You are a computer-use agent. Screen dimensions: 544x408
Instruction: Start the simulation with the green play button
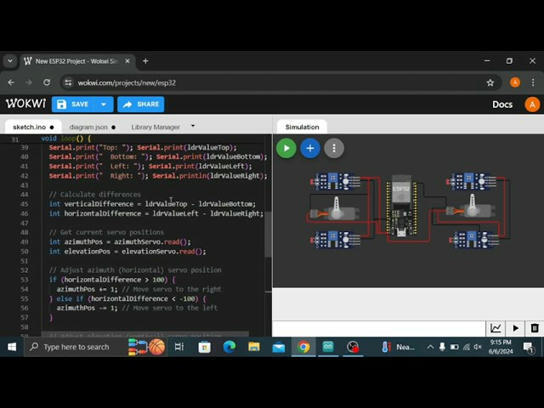click(286, 148)
